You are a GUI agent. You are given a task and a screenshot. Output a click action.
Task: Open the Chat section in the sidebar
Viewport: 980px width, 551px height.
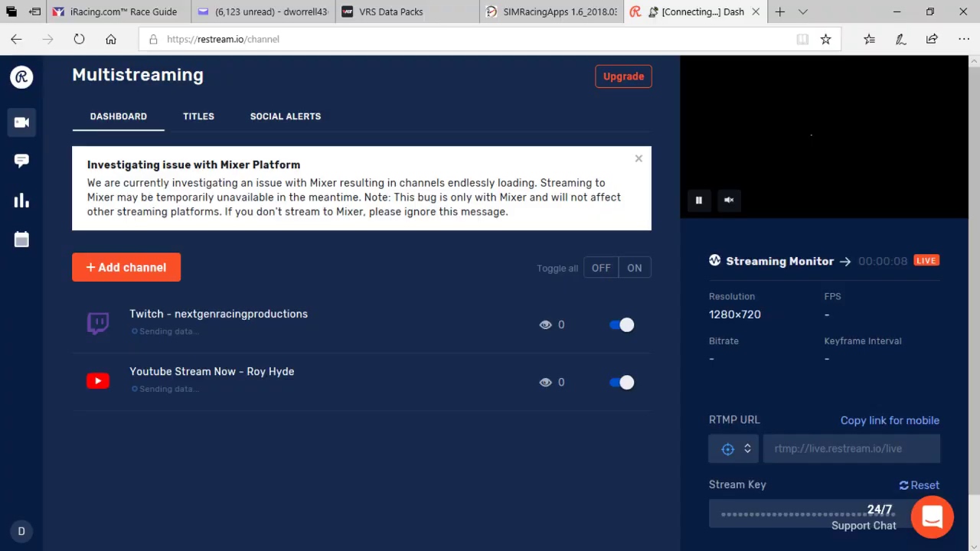(21, 161)
